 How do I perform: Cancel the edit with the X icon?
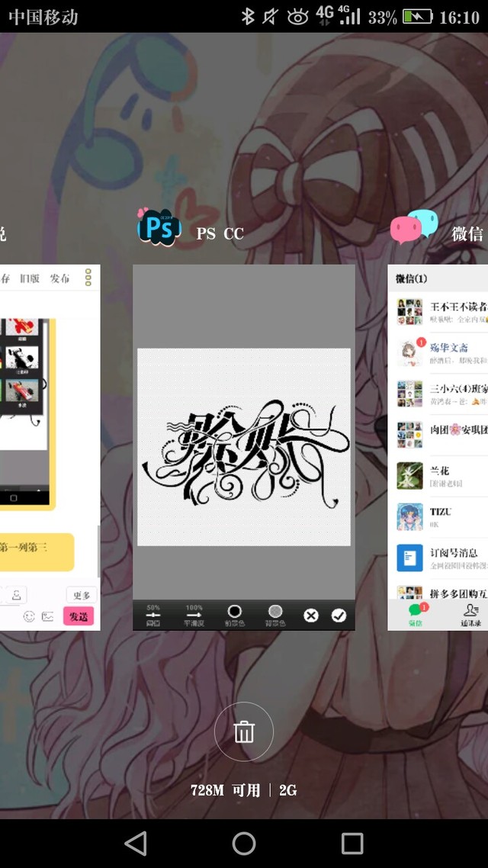[311, 615]
